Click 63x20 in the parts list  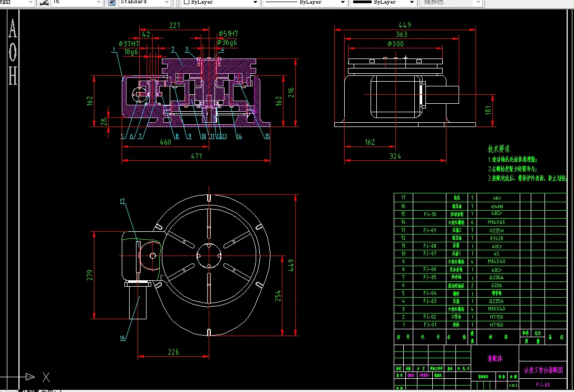(497, 238)
